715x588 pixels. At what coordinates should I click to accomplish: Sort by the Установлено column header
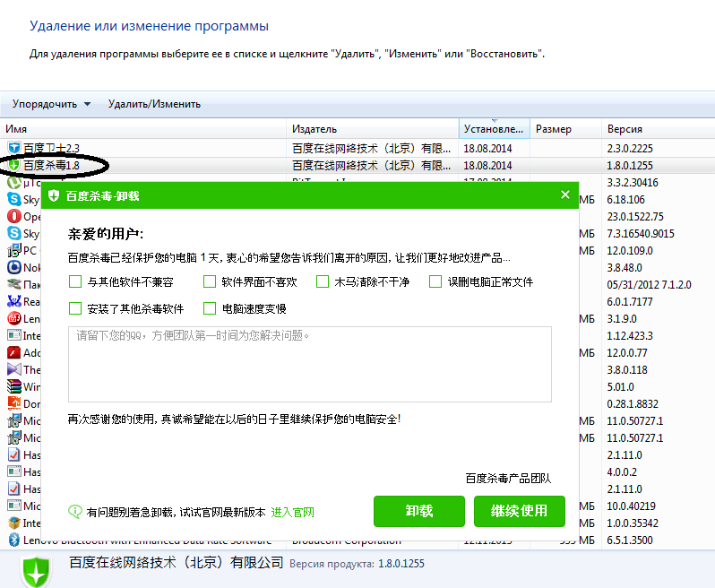point(495,129)
